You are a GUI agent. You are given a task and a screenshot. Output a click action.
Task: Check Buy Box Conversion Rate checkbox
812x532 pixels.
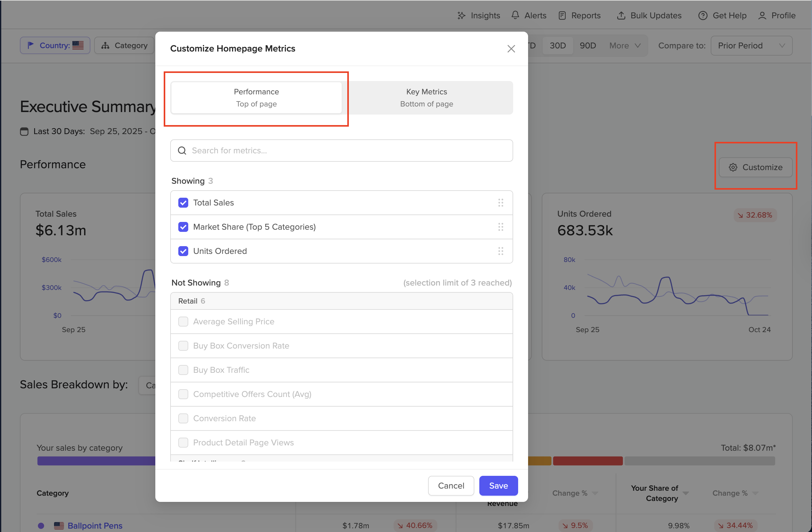(183, 345)
